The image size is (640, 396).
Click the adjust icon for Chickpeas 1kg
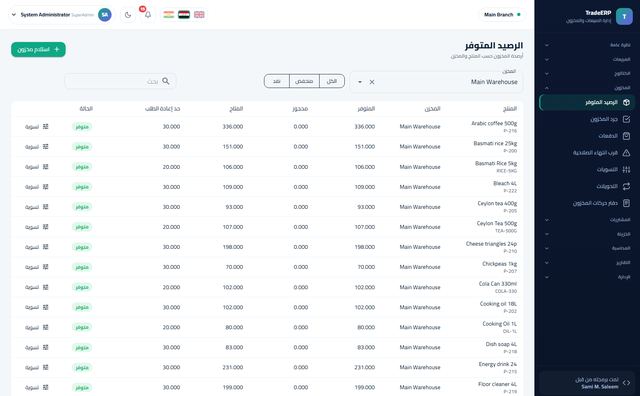tap(45, 267)
